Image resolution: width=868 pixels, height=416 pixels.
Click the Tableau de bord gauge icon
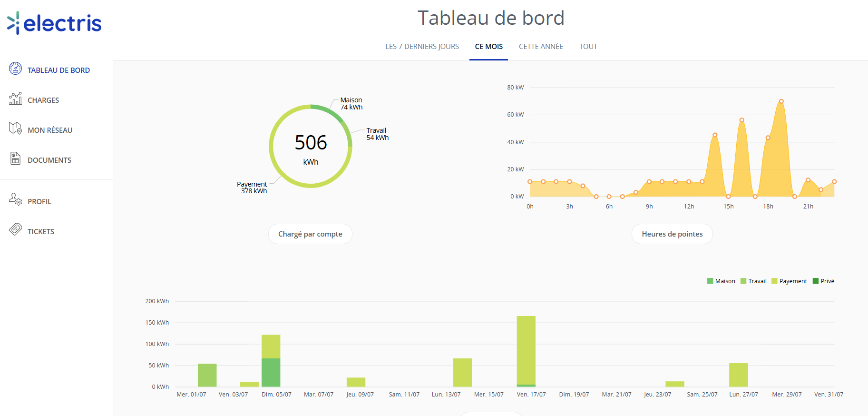click(15, 69)
